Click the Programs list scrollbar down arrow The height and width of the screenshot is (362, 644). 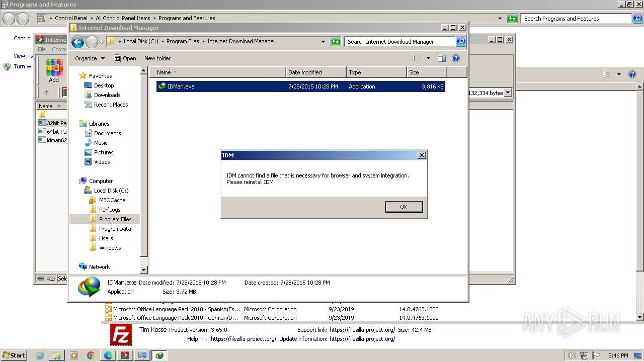click(640, 317)
